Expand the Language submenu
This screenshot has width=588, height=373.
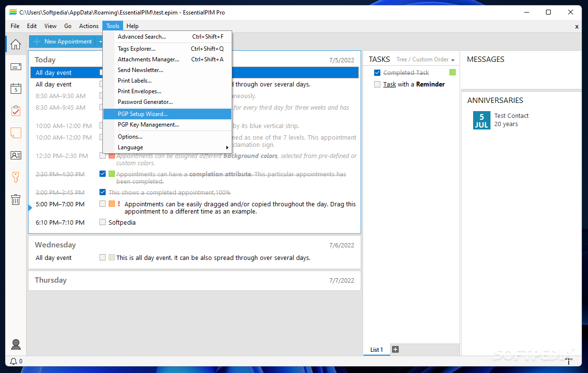[x=167, y=147]
